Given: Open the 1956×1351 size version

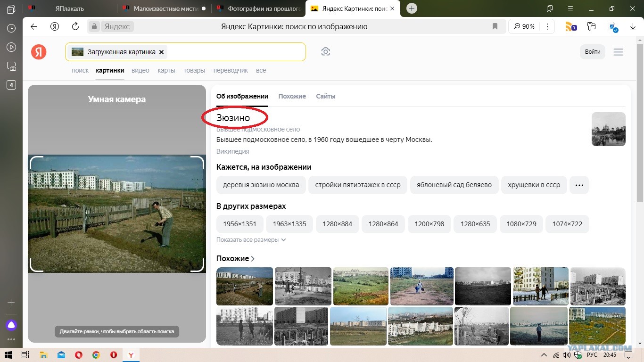Looking at the screenshot, I should click(x=239, y=224).
